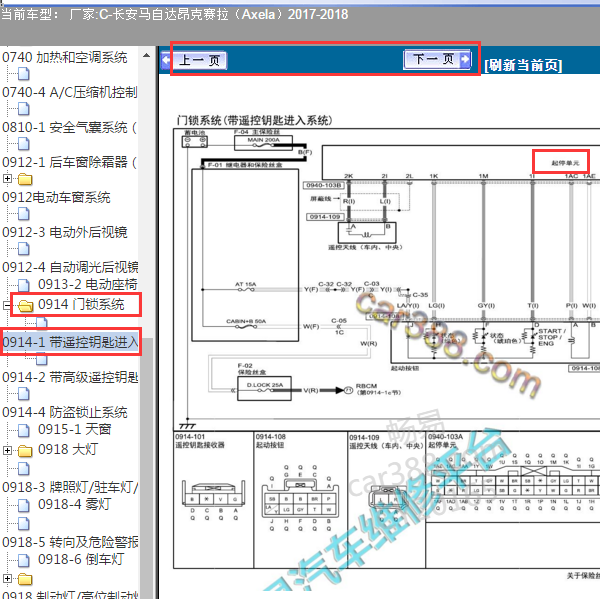Click open folder icon of 0914 门锁系统

[x=26, y=305]
